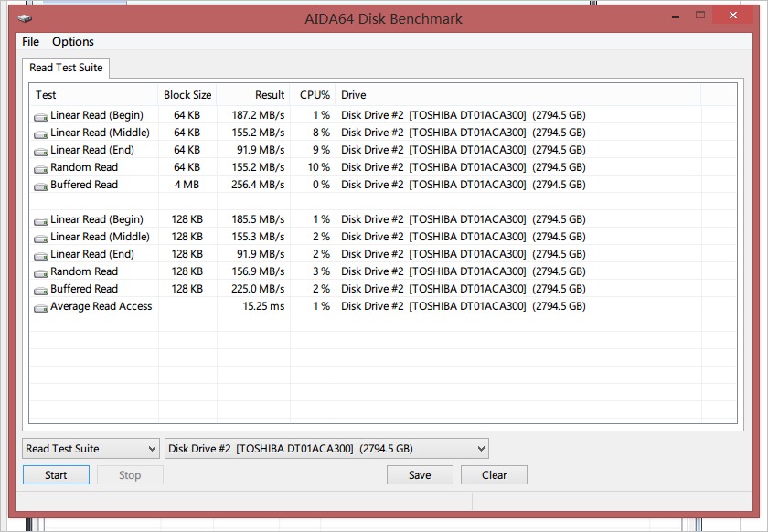This screenshot has width=768, height=532.
Task: Select the 155.3 MB/s result cell
Action: [258, 237]
